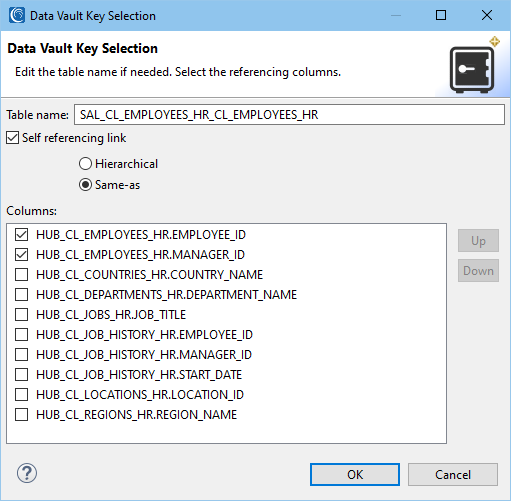Click the Data Vault safe icon
Viewport: 511px width, 501px height.
[472, 69]
